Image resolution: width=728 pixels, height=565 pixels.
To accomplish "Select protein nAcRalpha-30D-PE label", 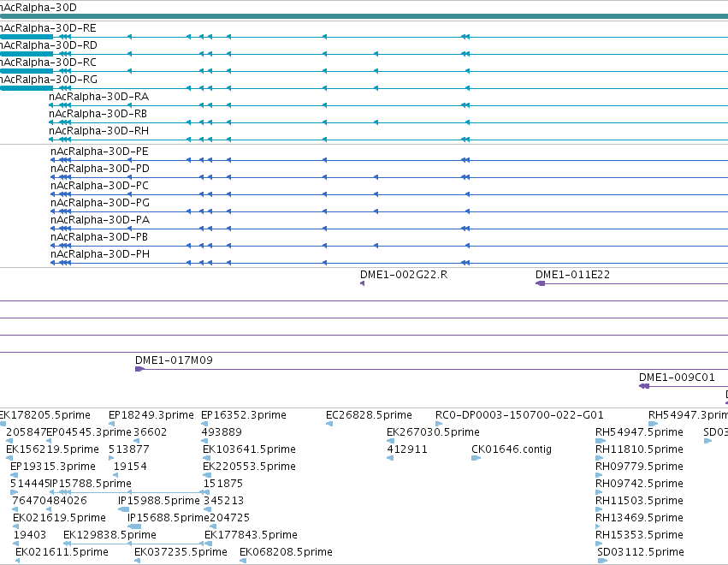I will pyautogui.click(x=99, y=152).
